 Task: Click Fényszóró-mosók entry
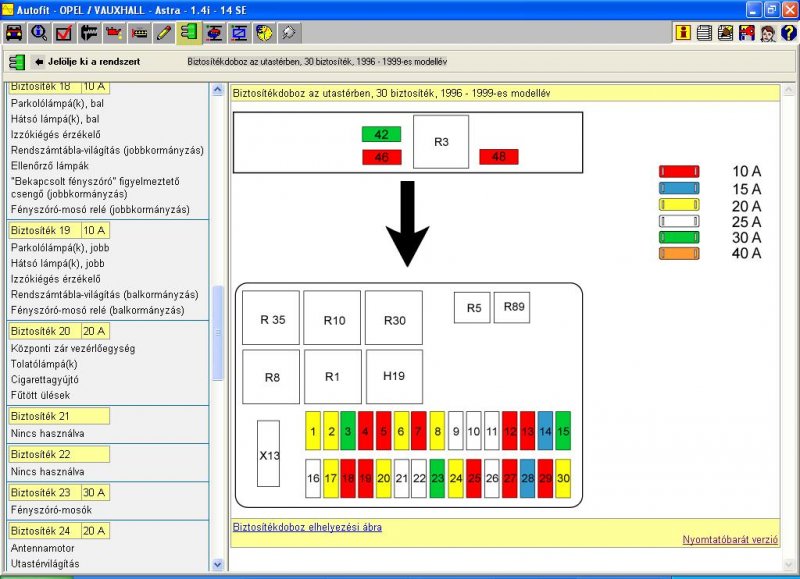[52, 510]
